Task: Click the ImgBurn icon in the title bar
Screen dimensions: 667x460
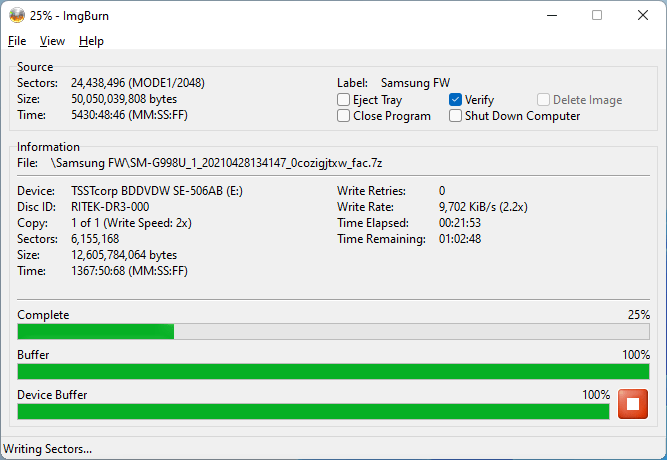Action: point(17,15)
